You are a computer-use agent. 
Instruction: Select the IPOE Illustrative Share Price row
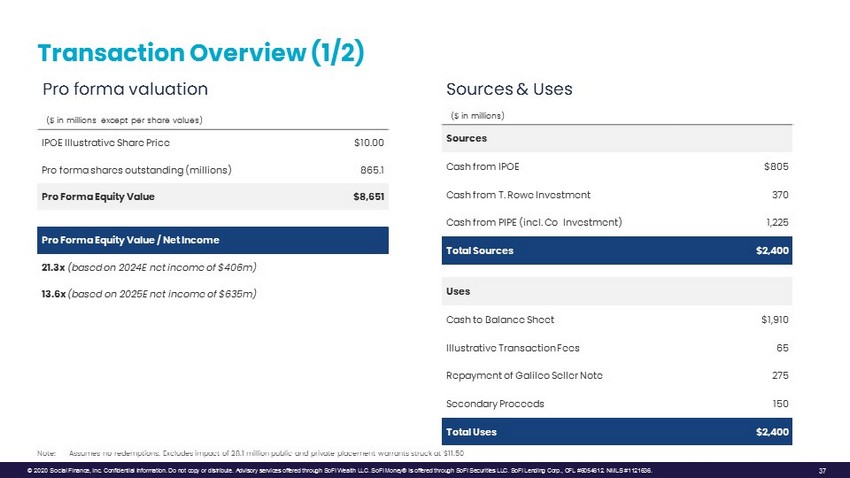click(212, 142)
